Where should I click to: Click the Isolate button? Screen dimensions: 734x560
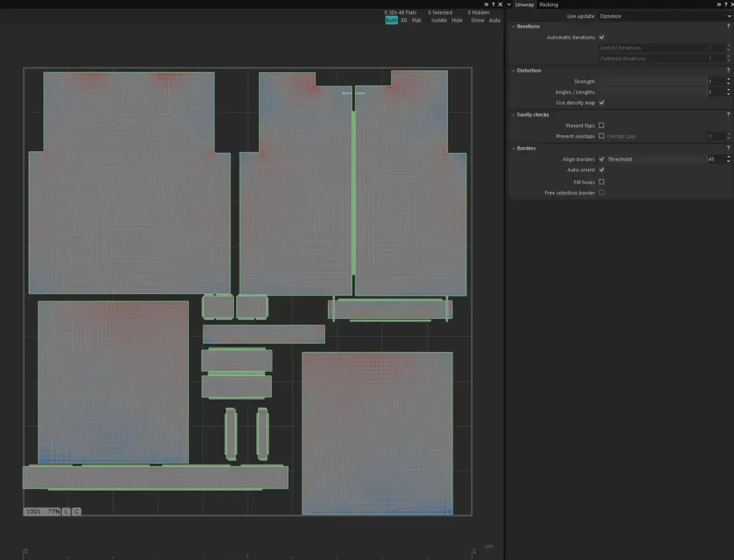point(439,20)
